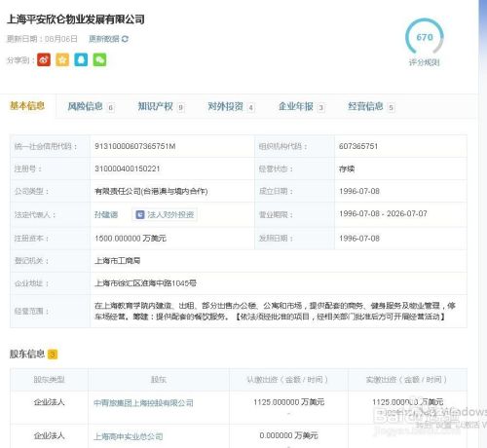This screenshot has width=487, height=448.
Task: Open 评分规则 scoring rules link
Action: coord(424,62)
